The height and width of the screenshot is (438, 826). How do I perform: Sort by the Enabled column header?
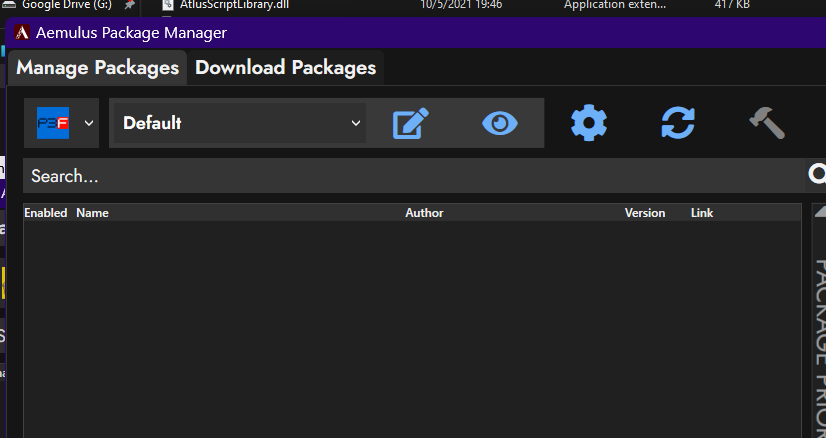pyautogui.click(x=46, y=213)
